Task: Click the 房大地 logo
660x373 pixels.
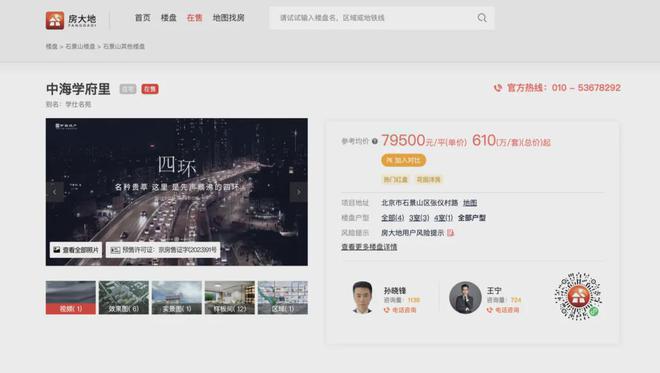Action: [x=71, y=20]
